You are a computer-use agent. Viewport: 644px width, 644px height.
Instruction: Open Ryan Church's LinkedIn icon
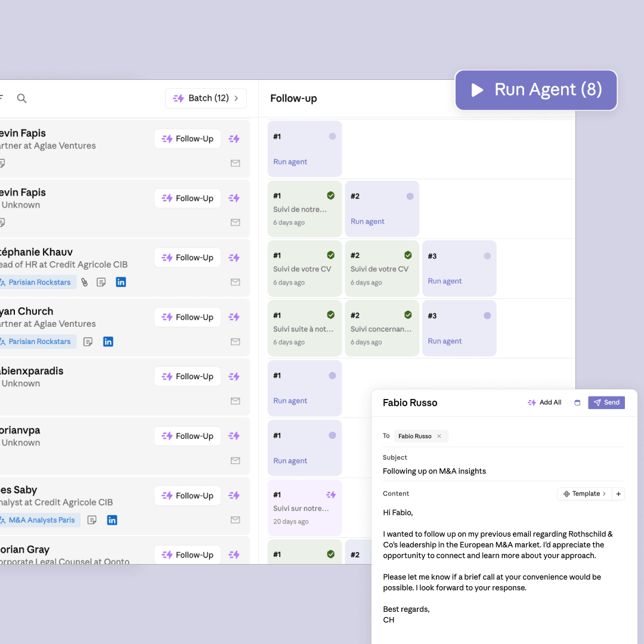pyautogui.click(x=109, y=342)
